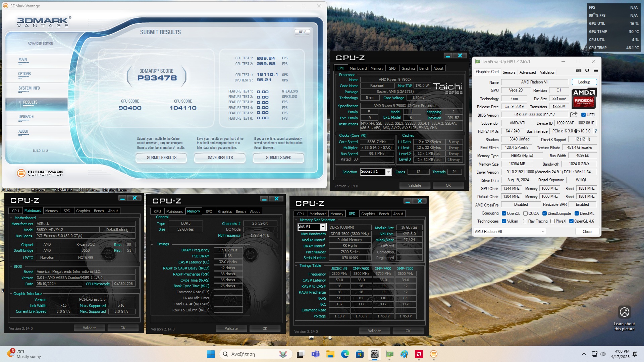644x362 pixels.
Task: Open the weather widget showing 79°F
Action: (24, 354)
